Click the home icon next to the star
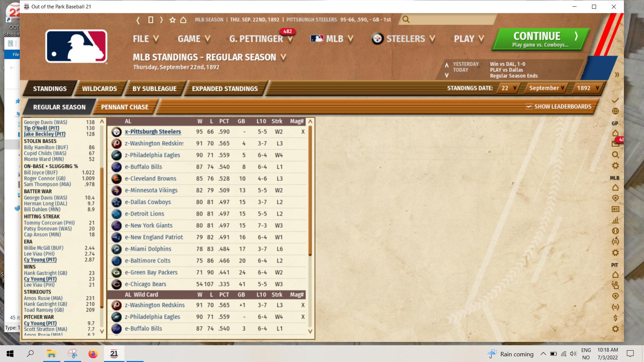This screenshot has width=644, height=362. [x=183, y=20]
